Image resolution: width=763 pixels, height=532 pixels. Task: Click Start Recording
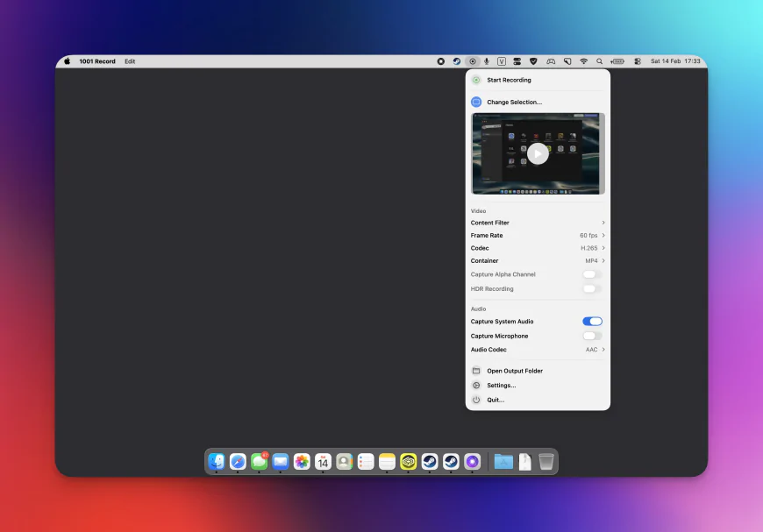click(x=510, y=80)
